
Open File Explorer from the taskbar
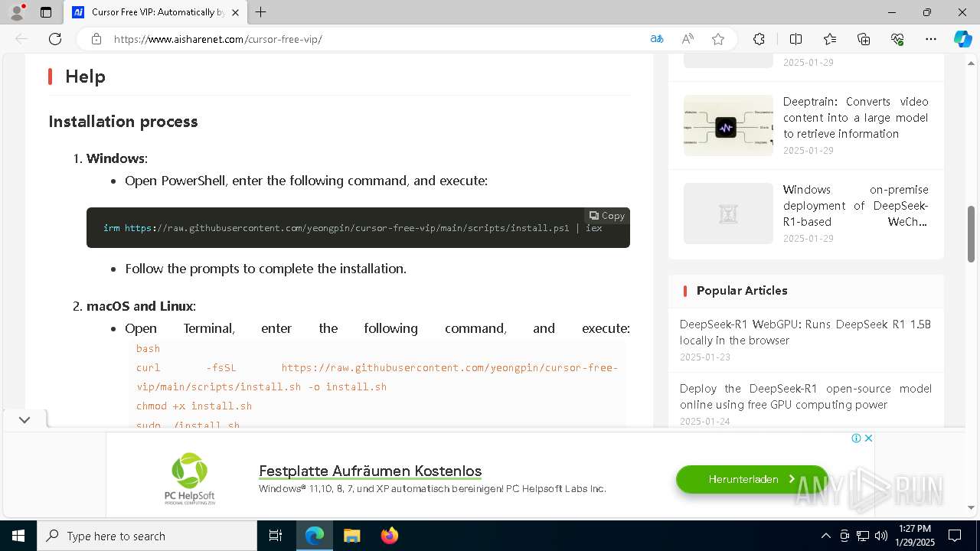tap(351, 536)
